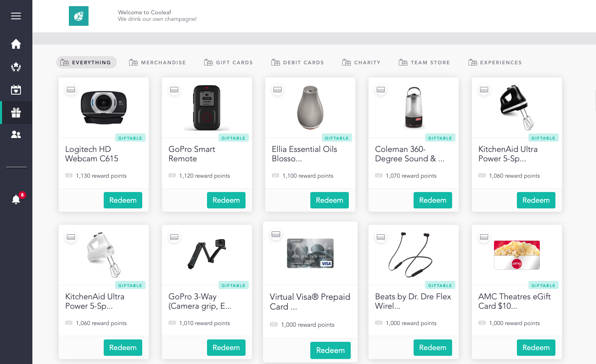Viewport: 596px width, 364px height.
Task: Open the hamburger menu in sidebar
Action: point(16,16)
